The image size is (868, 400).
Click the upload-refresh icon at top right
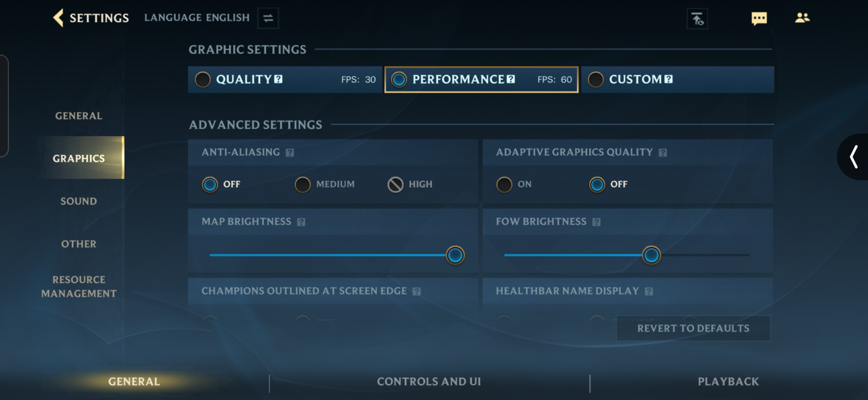click(697, 18)
